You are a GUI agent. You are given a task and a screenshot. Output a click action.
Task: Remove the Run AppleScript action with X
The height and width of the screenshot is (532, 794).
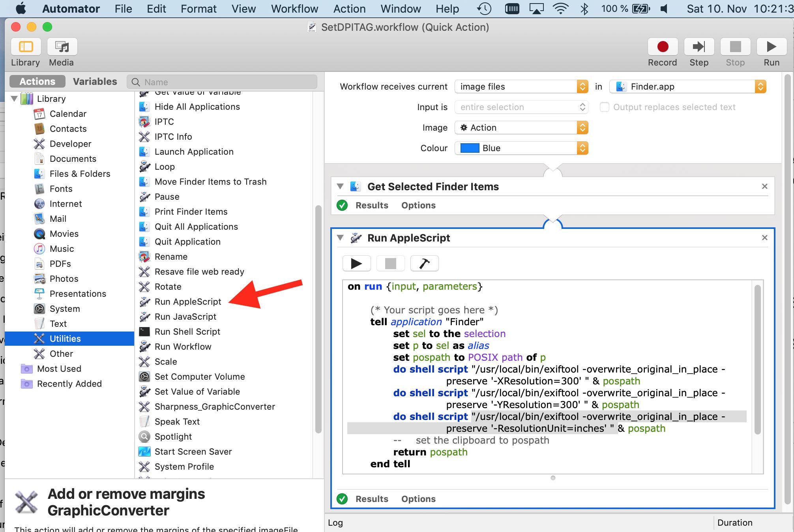(764, 238)
